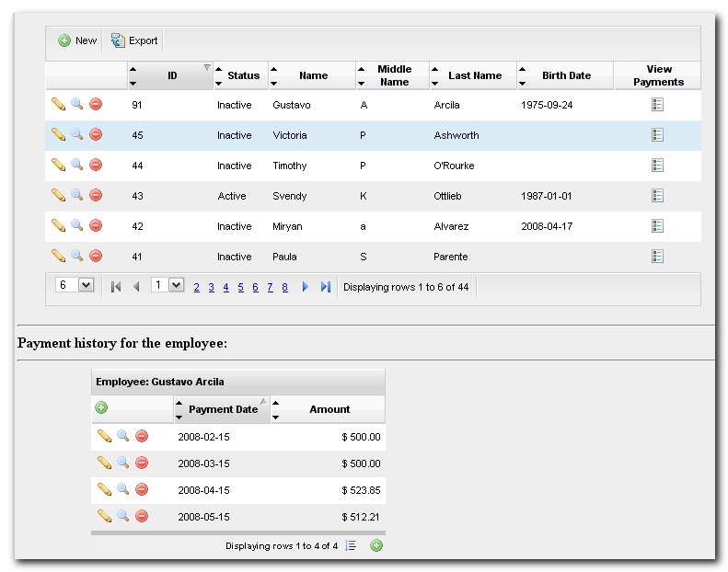The width and height of the screenshot is (728, 572).
Task: Delete employee 44 Timothy O'Rourke
Action: [96, 165]
